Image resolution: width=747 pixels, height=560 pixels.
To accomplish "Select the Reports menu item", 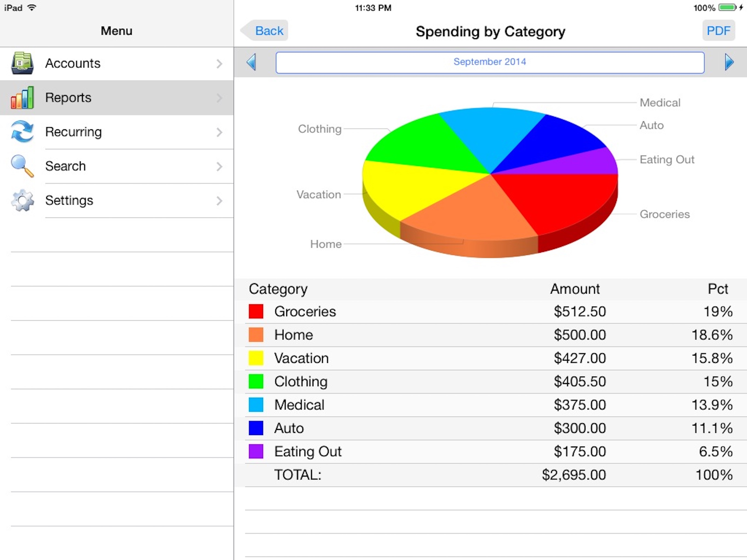I will click(x=68, y=98).
